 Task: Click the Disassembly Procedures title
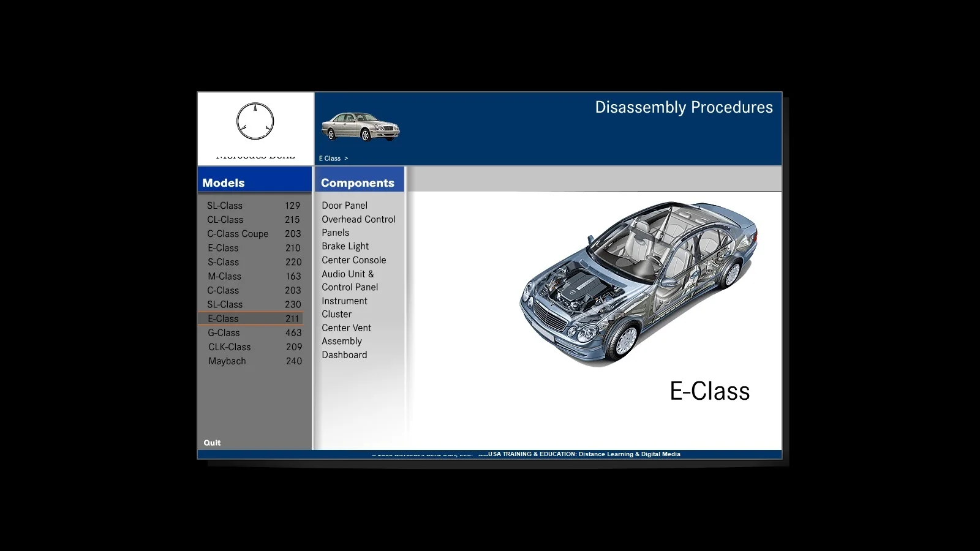coord(684,108)
